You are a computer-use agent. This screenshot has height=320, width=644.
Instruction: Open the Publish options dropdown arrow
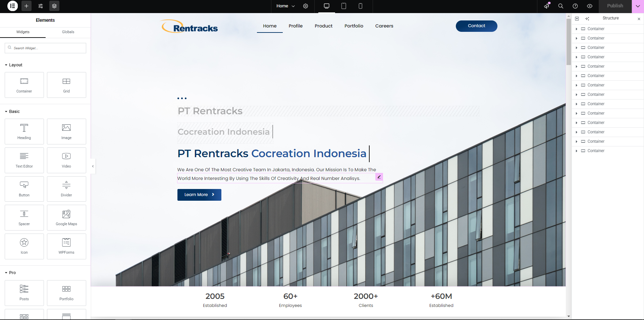638,6
